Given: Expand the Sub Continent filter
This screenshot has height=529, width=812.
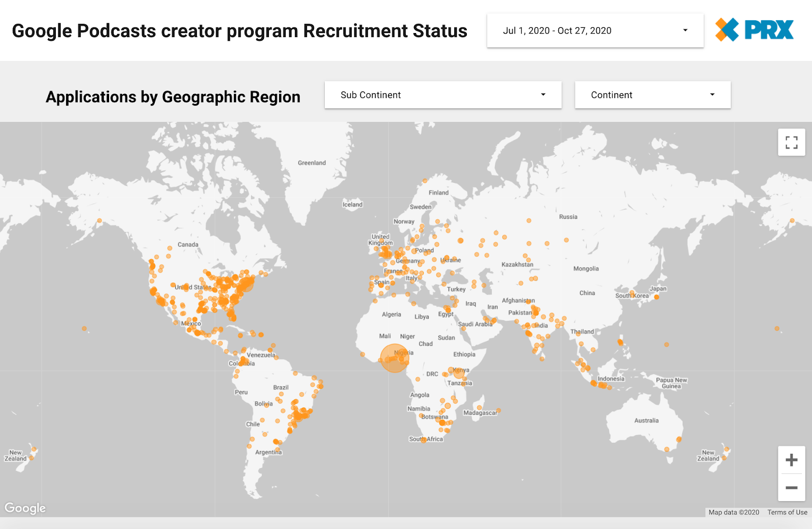Looking at the screenshot, I should (x=443, y=95).
